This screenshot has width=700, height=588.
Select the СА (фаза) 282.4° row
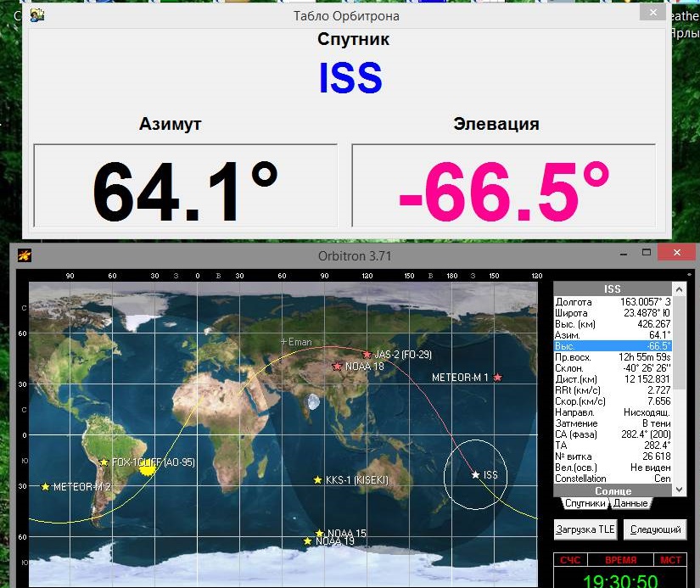(613, 434)
